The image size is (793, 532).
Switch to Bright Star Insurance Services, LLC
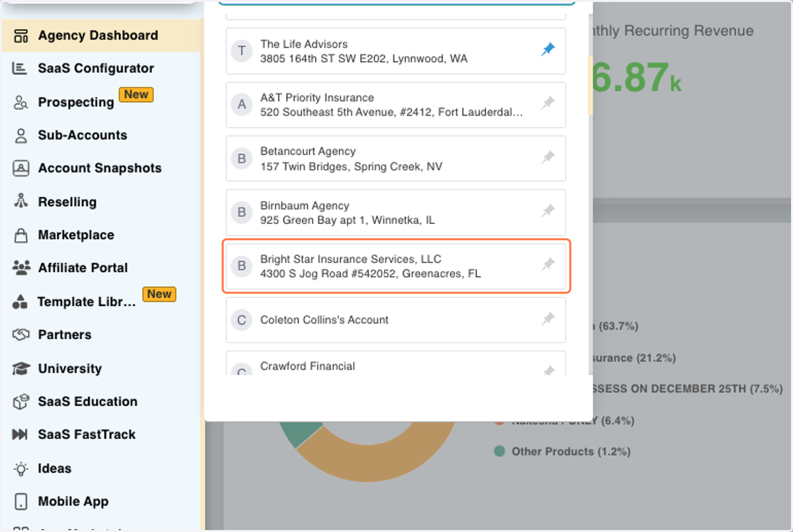click(x=396, y=266)
